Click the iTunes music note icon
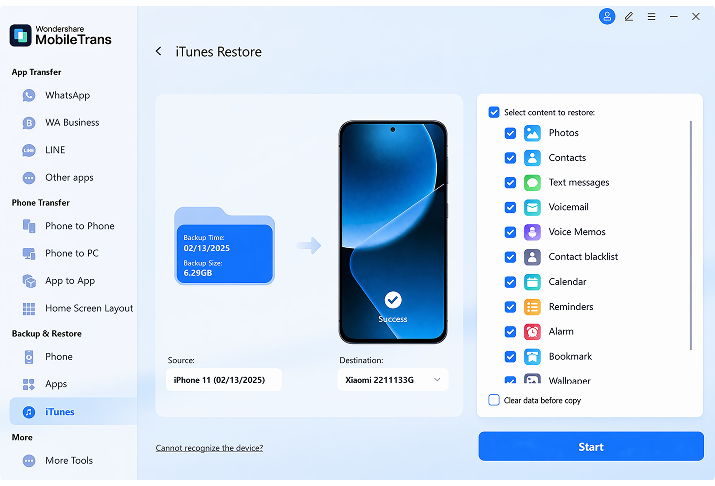The width and height of the screenshot is (715, 486). pos(29,412)
